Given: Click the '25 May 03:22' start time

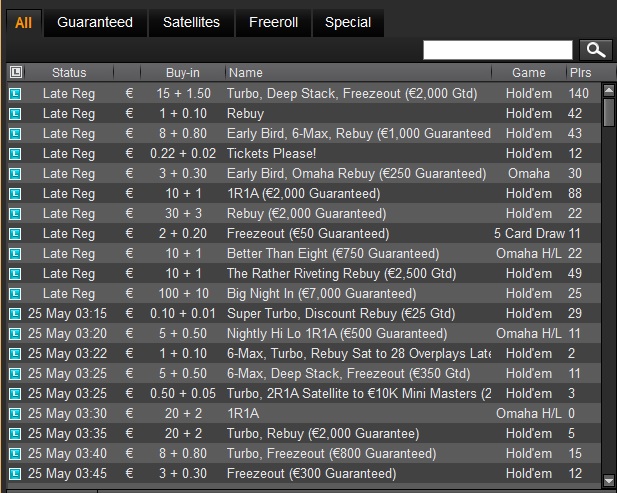Looking at the screenshot, I should pyautogui.click(x=67, y=353).
